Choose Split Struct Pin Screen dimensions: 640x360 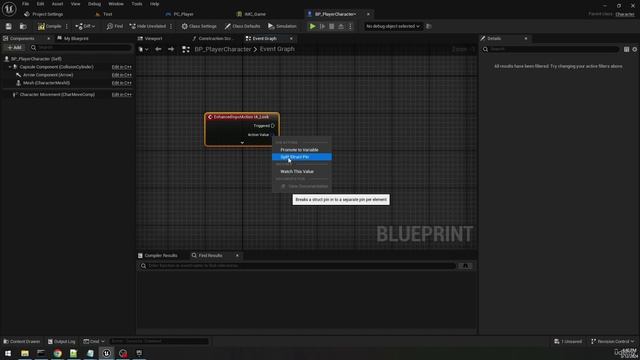(302, 157)
